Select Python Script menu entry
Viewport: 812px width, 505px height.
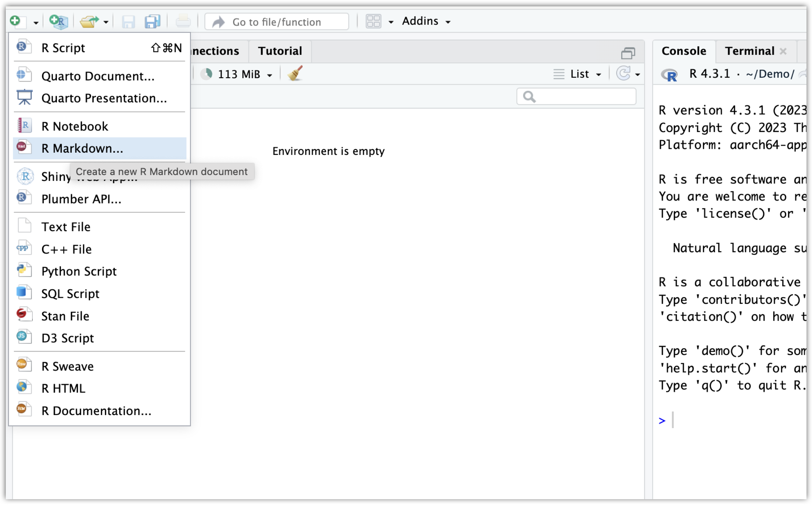[x=79, y=271]
